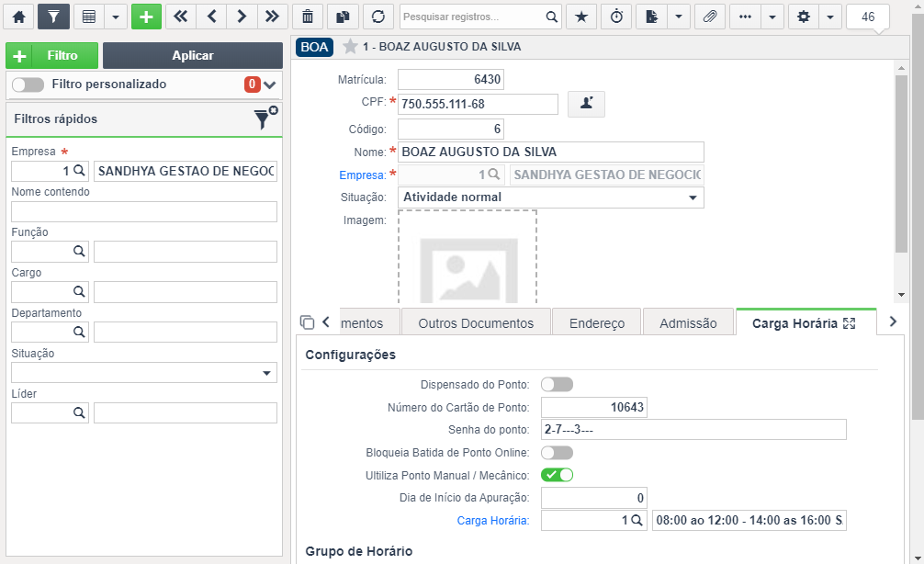
Task: Click the Imagem placeholder thumbnail
Action: coord(468,257)
